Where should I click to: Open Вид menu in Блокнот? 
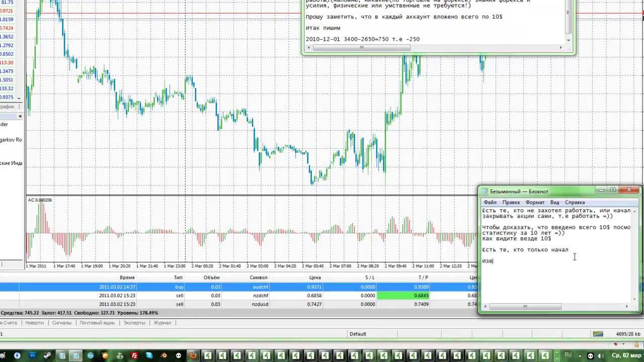[554, 202]
